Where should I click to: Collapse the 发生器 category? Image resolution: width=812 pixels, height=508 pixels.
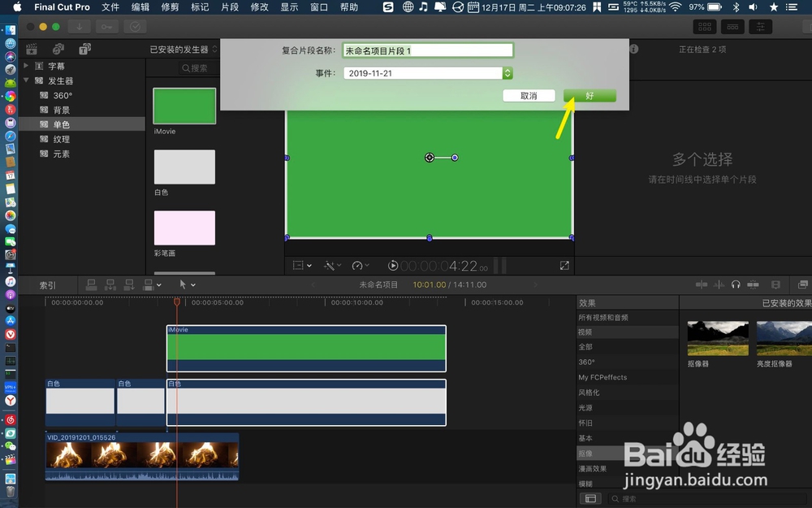click(x=26, y=80)
